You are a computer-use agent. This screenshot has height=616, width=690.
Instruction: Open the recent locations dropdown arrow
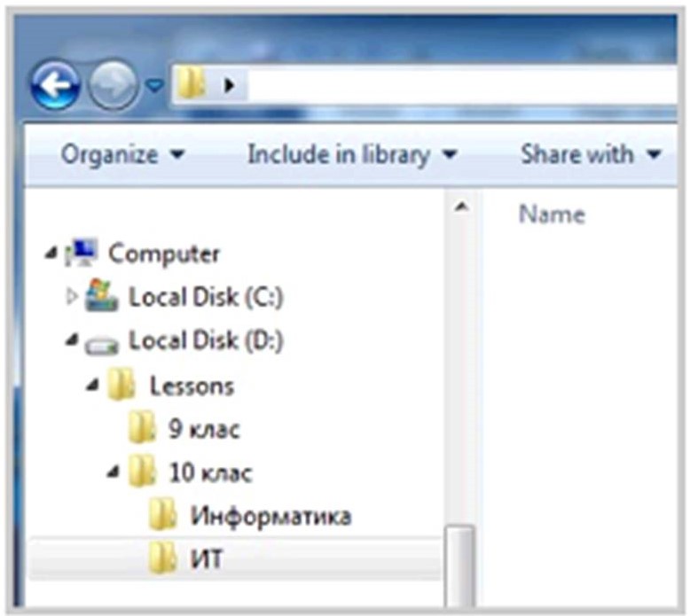pyautogui.click(x=154, y=87)
